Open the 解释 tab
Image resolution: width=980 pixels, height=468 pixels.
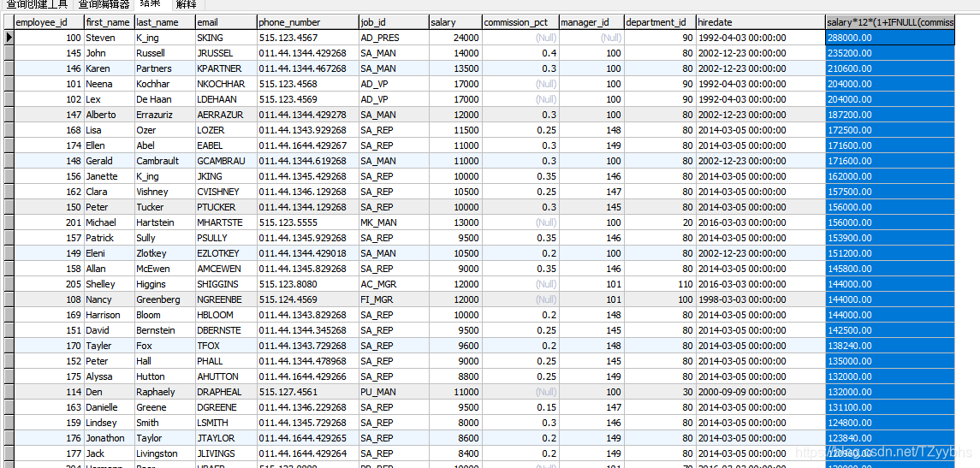pos(186,4)
